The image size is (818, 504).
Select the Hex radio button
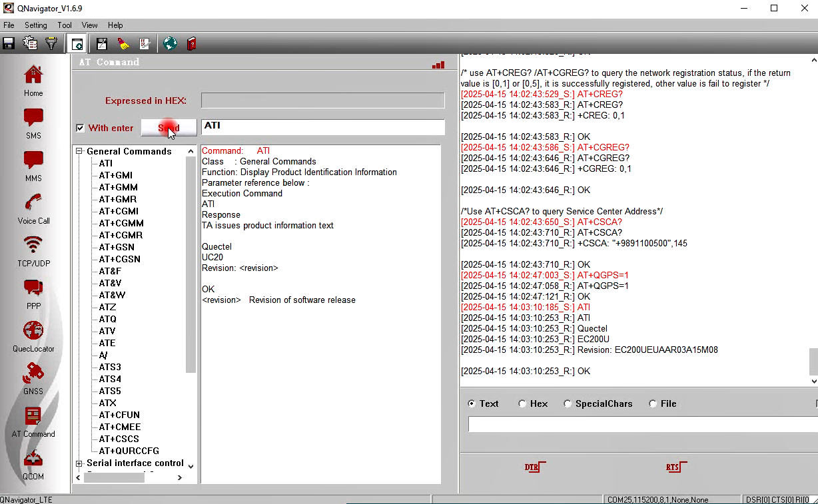(x=522, y=403)
